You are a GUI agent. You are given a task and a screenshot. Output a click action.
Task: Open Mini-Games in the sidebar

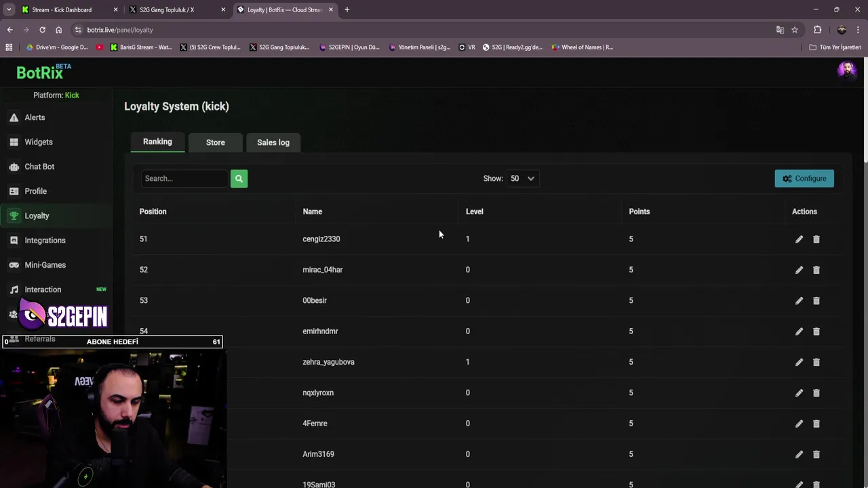(45, 265)
